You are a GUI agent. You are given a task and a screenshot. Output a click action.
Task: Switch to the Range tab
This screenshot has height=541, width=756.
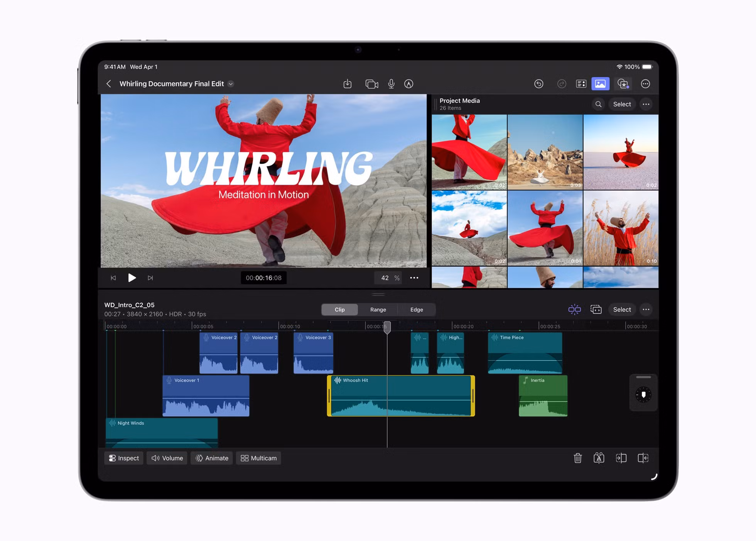coord(378,309)
